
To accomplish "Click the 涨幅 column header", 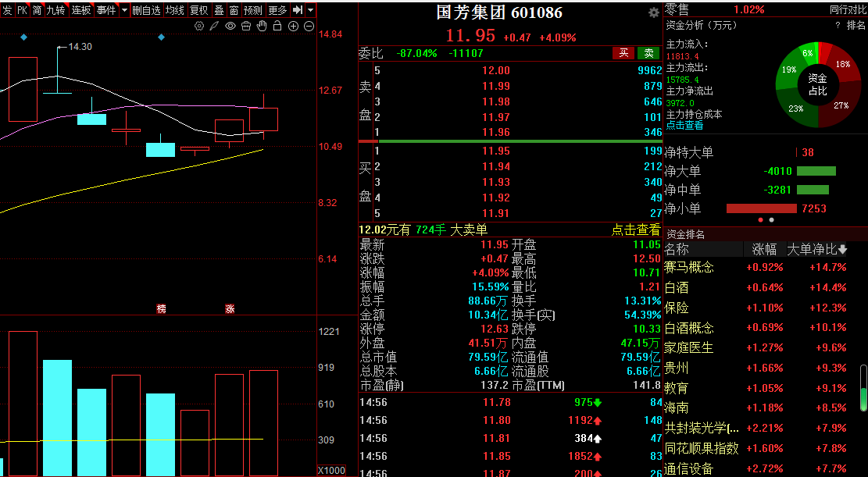I will (765, 250).
